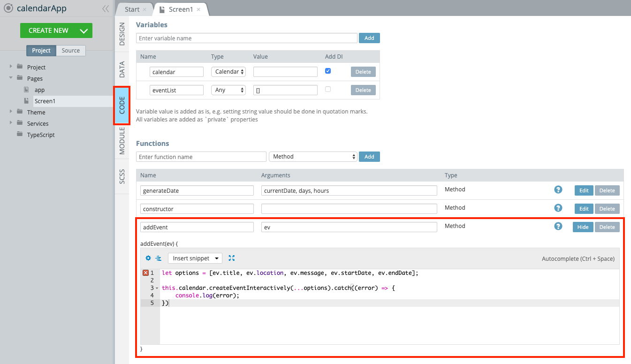Click Add button for functions
The height and width of the screenshot is (364, 631).
click(369, 157)
